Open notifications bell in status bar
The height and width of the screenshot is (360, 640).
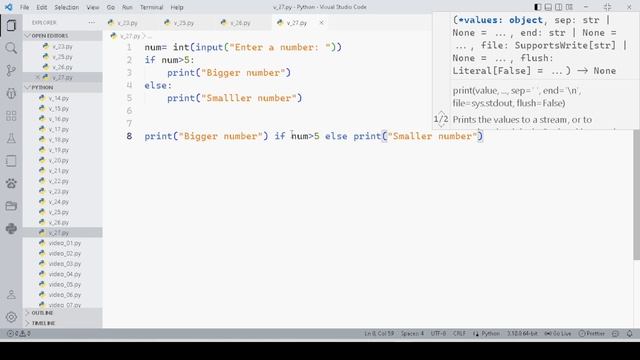coord(629,333)
